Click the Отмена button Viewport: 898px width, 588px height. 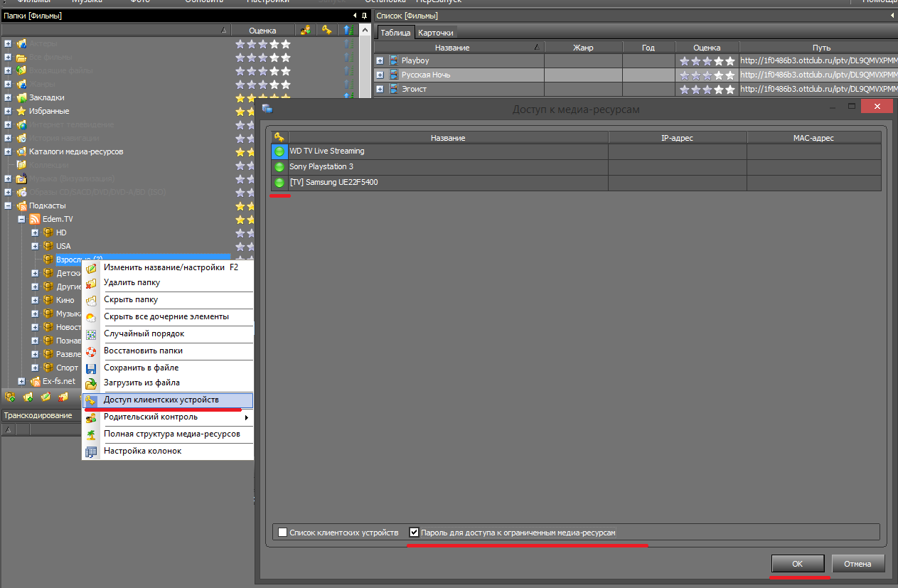(857, 564)
